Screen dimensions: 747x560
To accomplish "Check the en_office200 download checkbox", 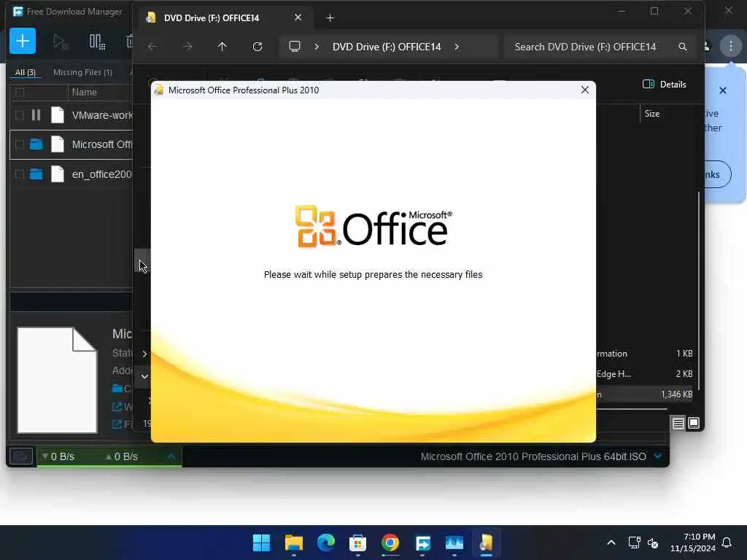I will tap(20, 174).
